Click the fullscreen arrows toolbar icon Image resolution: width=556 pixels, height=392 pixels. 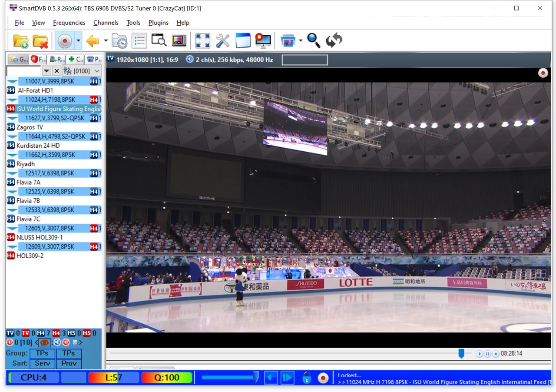(x=202, y=41)
